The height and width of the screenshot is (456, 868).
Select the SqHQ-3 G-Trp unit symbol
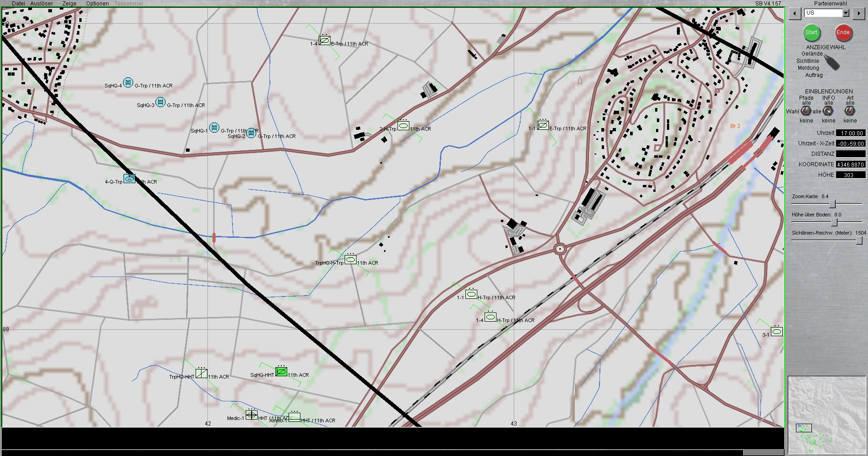[160, 102]
